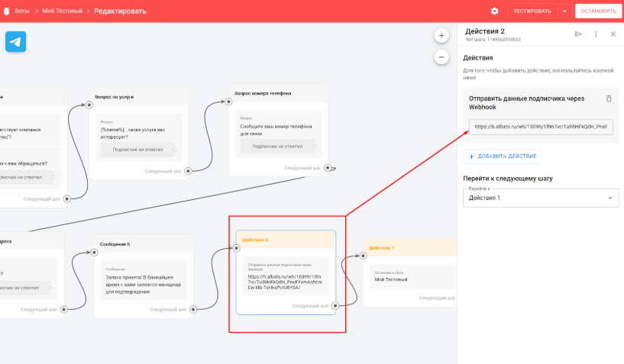Zoom in on the flow canvas
Image resolution: width=624 pixels, height=364 pixels.
pyautogui.click(x=441, y=36)
